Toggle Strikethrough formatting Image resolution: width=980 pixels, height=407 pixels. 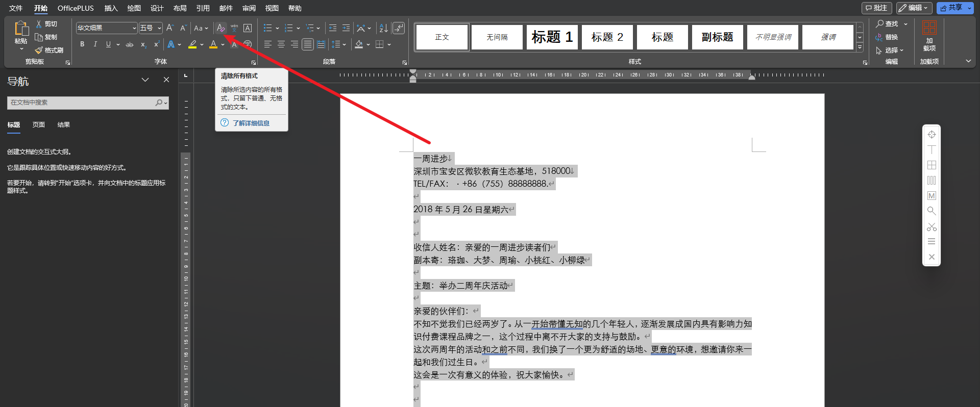coord(130,44)
